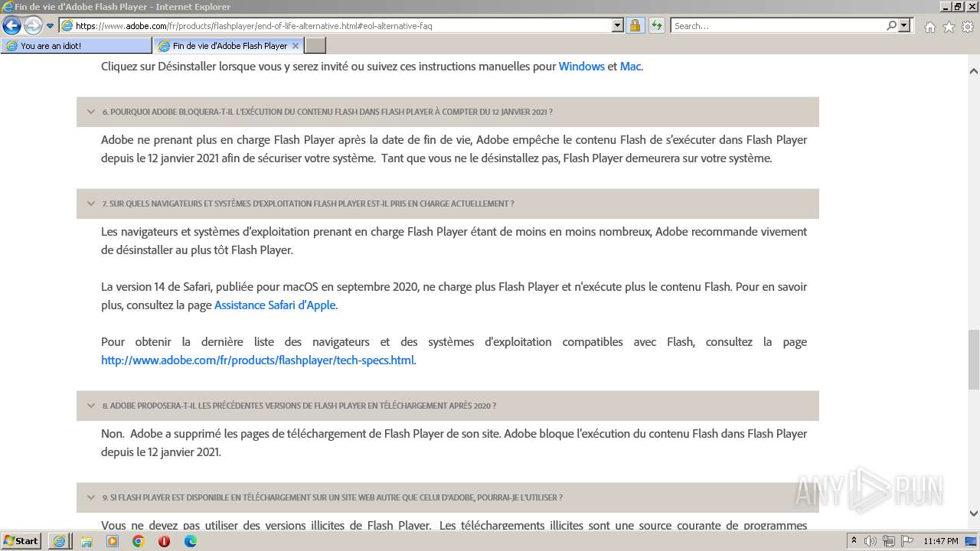Open the recent pages dropdown arrow

(51, 26)
